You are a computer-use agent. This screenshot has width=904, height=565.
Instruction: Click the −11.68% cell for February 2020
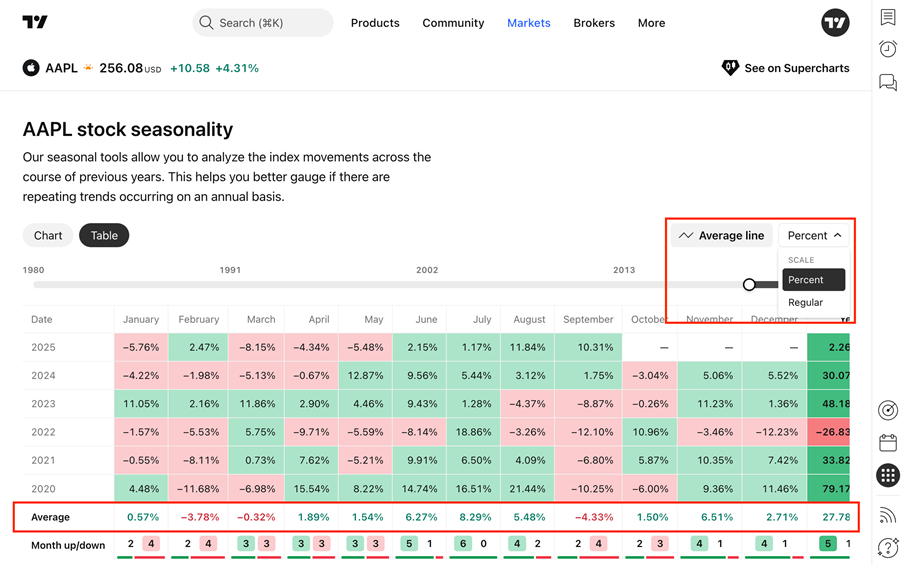[198, 488]
